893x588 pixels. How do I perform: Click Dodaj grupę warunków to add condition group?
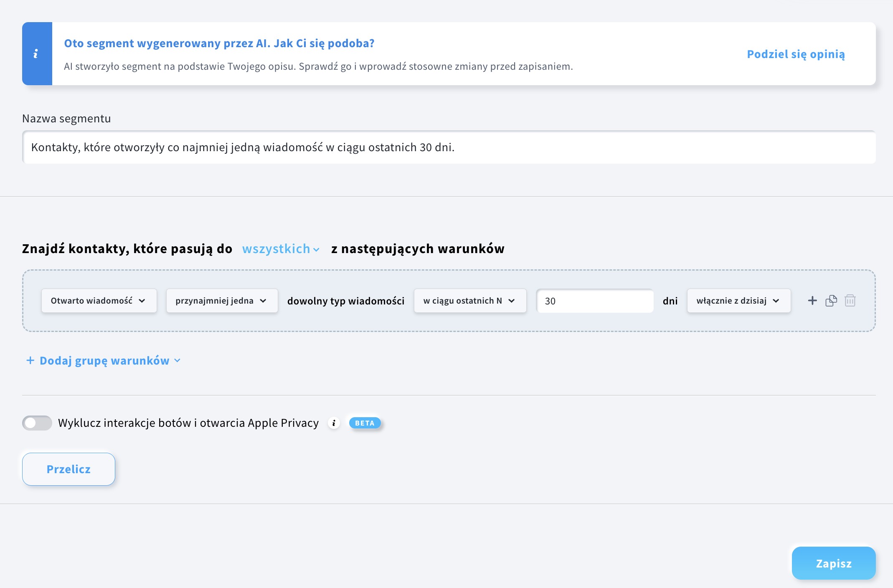[x=104, y=360]
